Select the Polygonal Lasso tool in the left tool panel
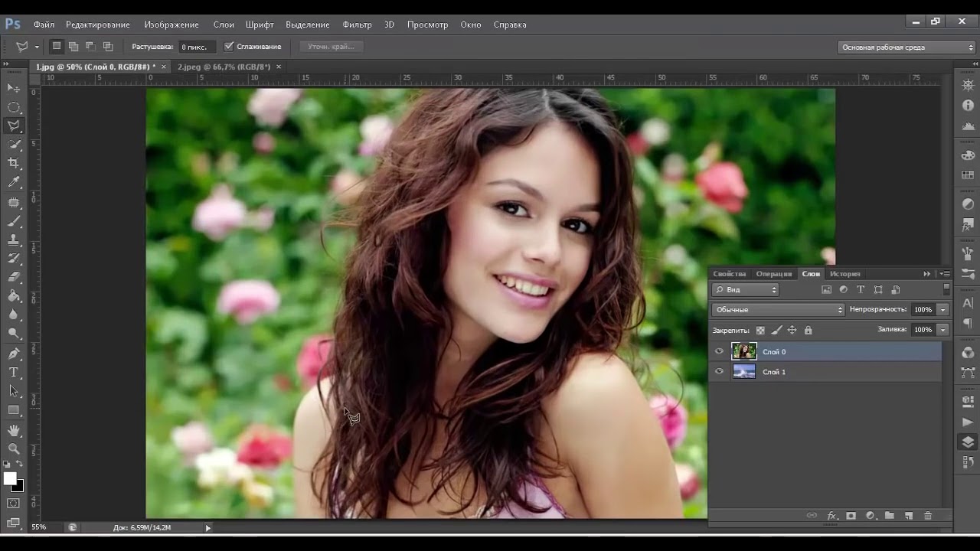This screenshot has width=980, height=551. (14, 126)
